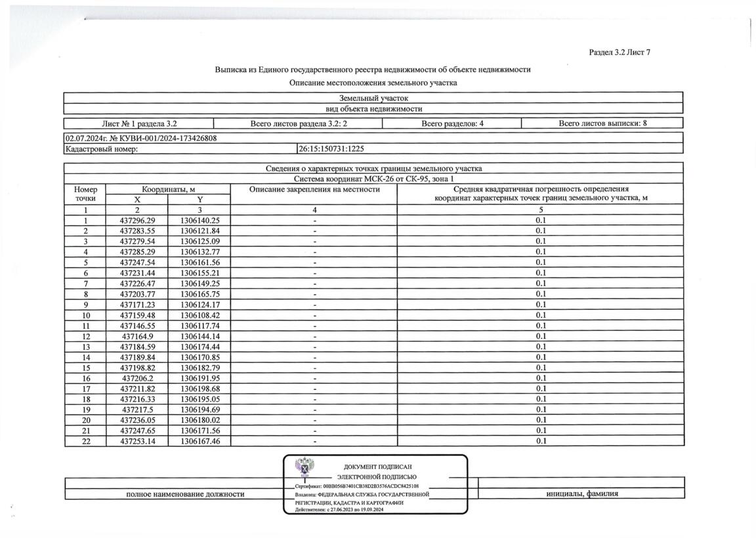Viewport: 756px width, 538px height.
Task: Click the 'полное наименование должности' field
Action: tap(185, 494)
